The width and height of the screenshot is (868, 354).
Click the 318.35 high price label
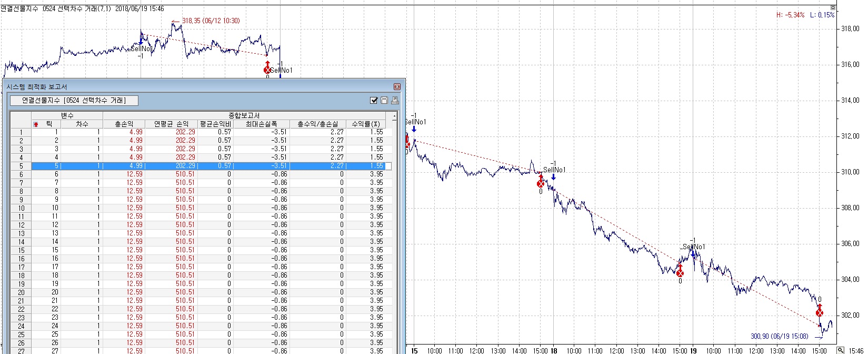click(x=211, y=21)
